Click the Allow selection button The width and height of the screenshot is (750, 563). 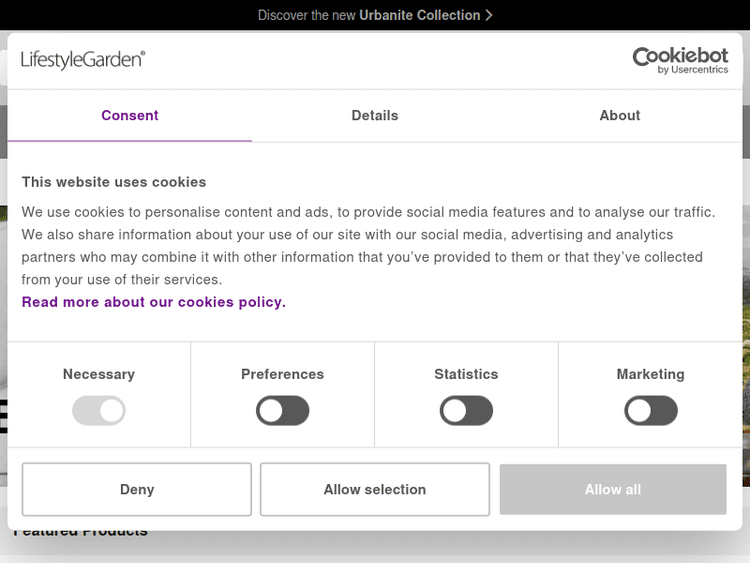pyautogui.click(x=375, y=489)
